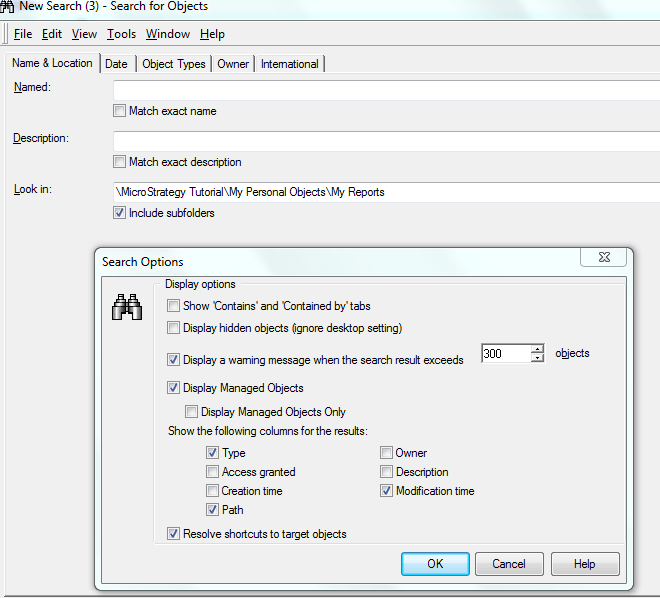Close the Search Options dialog
The width and height of the screenshot is (660, 598).
click(x=604, y=257)
